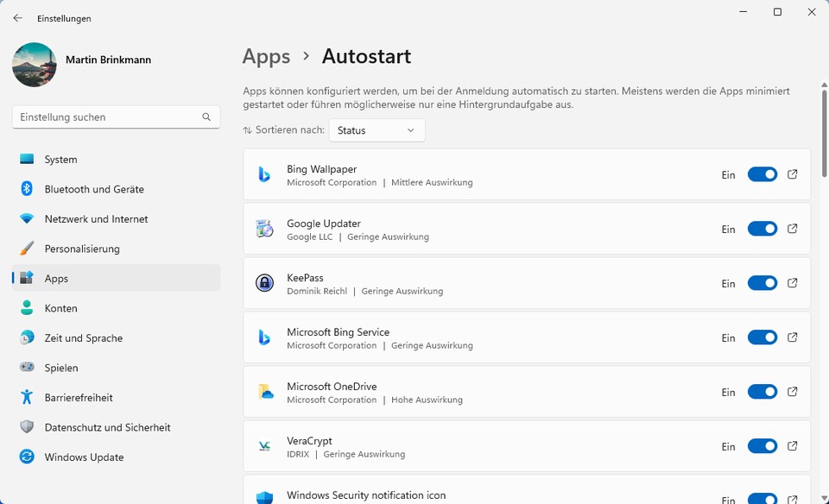Click the Google Updater icon
The height and width of the screenshot is (504, 829).
(x=264, y=229)
